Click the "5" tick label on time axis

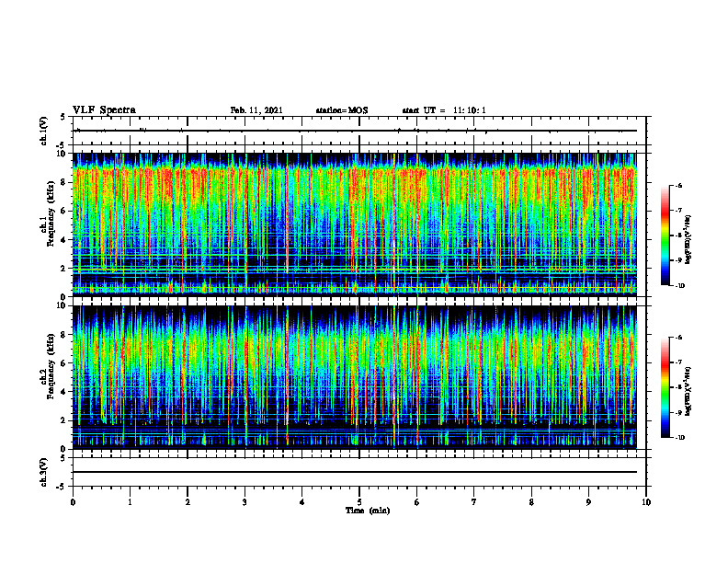click(x=359, y=502)
